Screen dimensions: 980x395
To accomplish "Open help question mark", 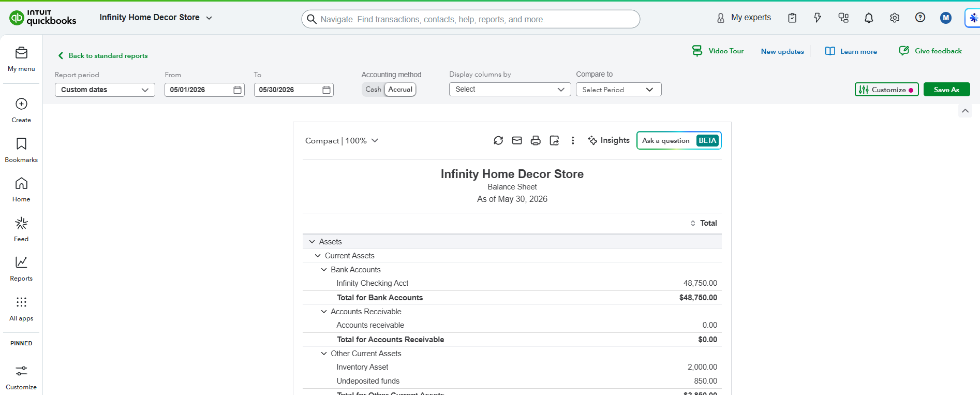I will click(x=920, y=18).
